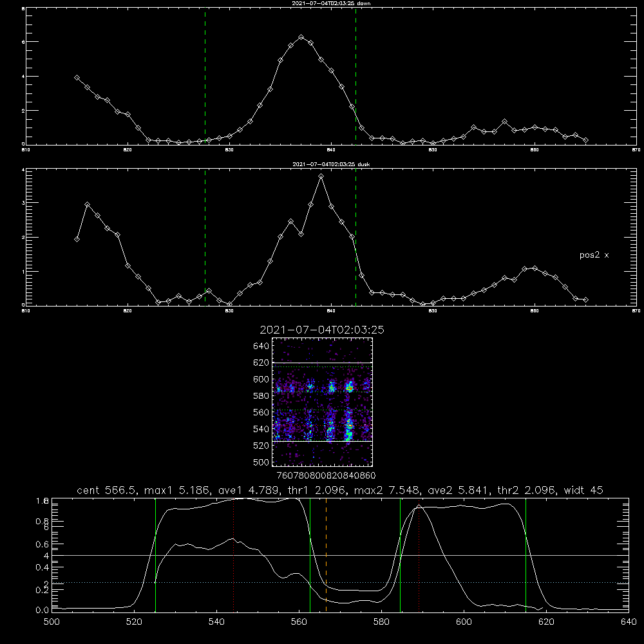Click the x-axis label 560 on bottom plot
The width and height of the screenshot is (644, 644).
click(x=299, y=622)
